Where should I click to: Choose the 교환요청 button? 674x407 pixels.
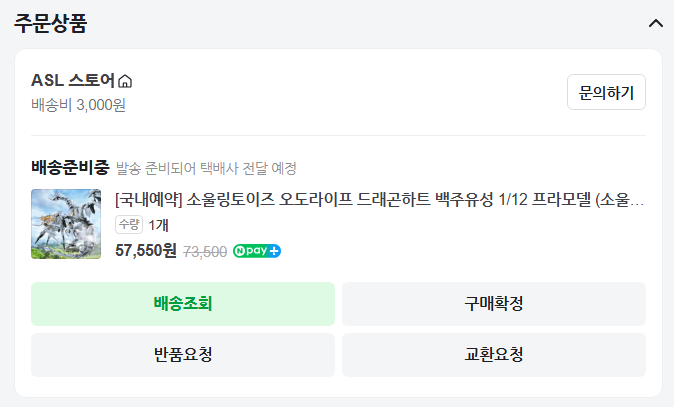pyautogui.click(x=494, y=354)
